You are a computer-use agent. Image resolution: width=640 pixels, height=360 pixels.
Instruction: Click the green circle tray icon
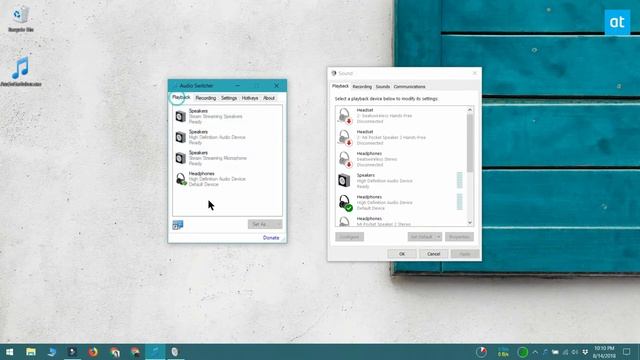(x=522, y=352)
